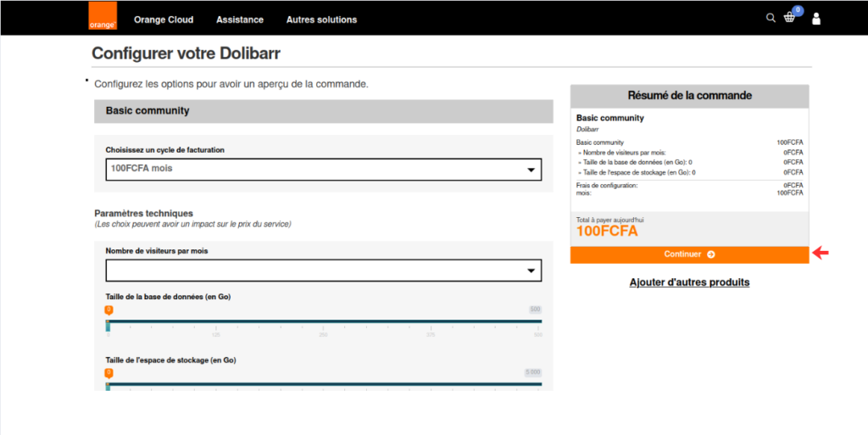Image resolution: width=868 pixels, height=435 pixels.
Task: Follow the Ajouter d'autres produits link
Action: [689, 282]
